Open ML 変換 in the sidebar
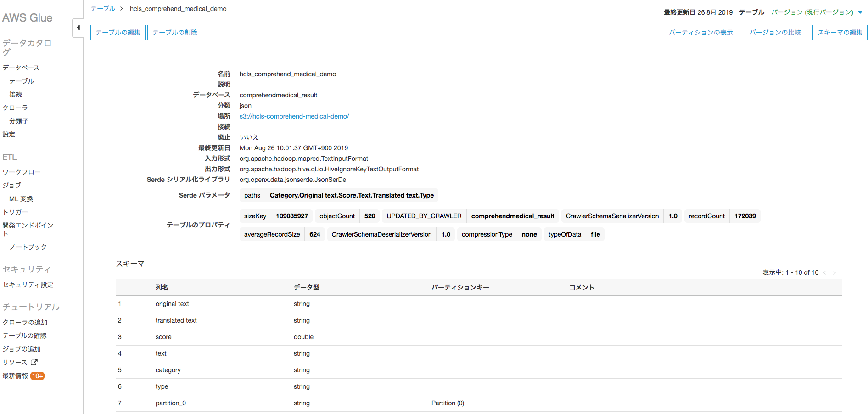 click(21, 198)
